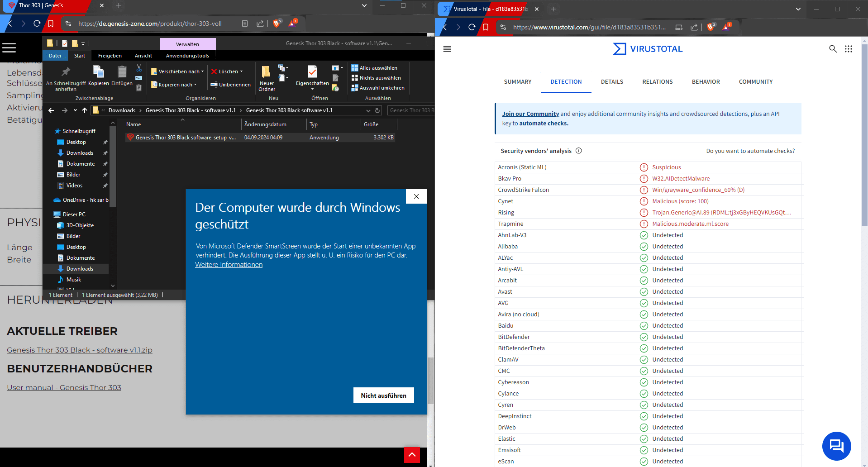Switch to the VirusTotal COMMUNITY tab
The height and width of the screenshot is (467, 868).
click(756, 82)
